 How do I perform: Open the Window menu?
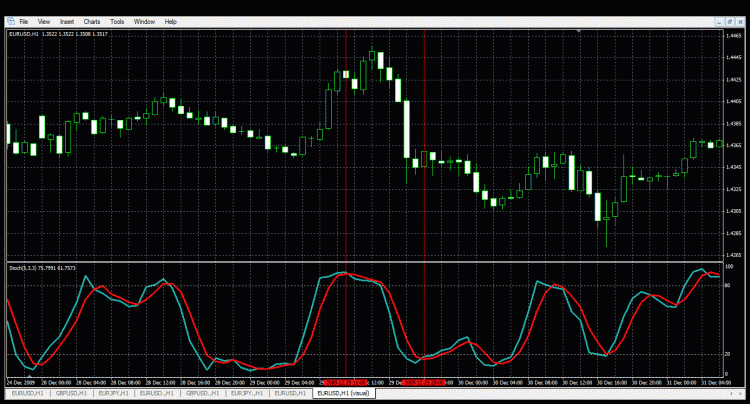[x=144, y=22]
